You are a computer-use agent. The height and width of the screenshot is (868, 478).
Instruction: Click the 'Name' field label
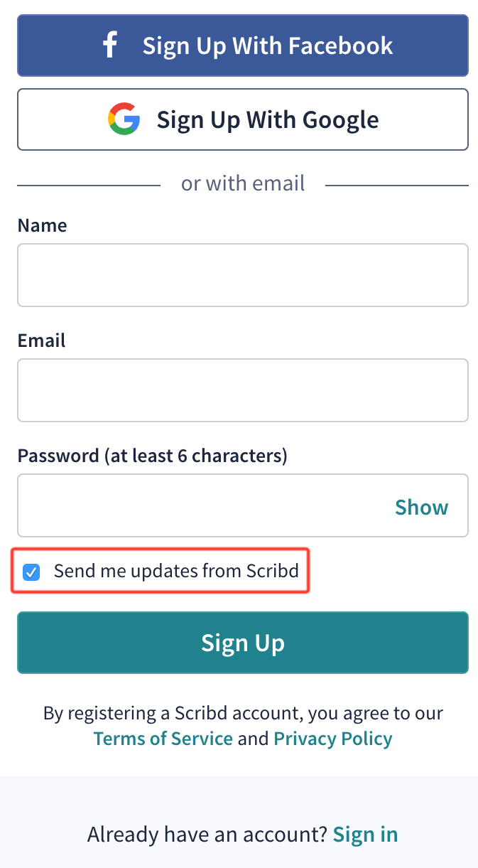click(42, 225)
